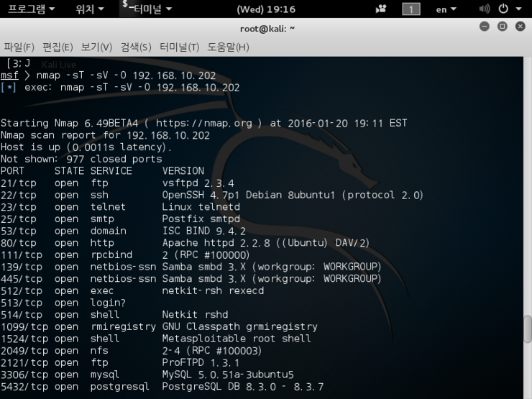The image size is (532, 399).
Task: Open the 보기(V) menu
Action: pos(97,47)
